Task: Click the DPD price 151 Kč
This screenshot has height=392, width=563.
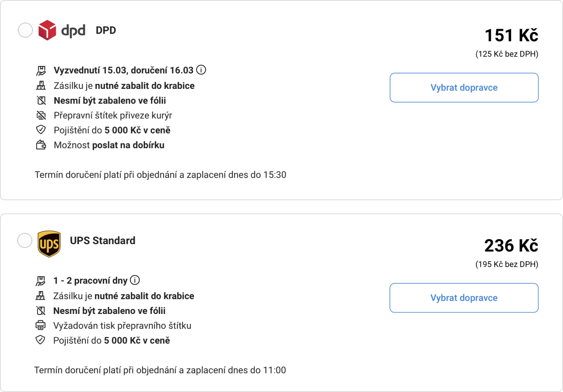Action: 512,35
